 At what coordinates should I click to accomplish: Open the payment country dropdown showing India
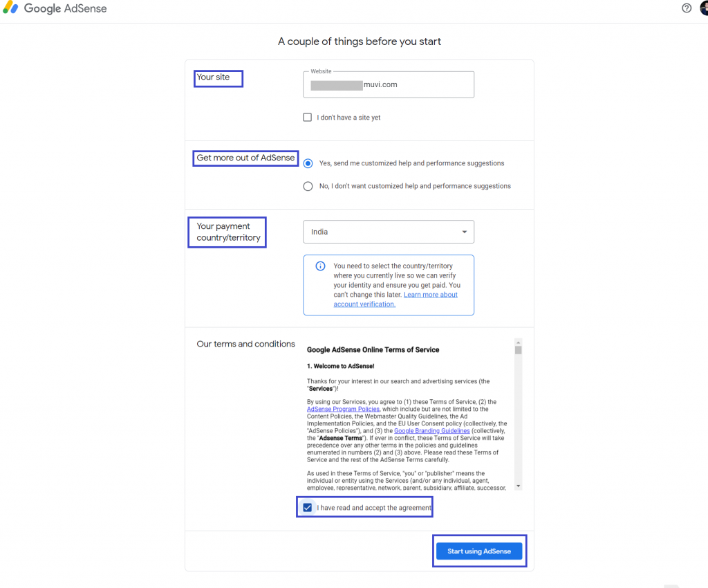(388, 232)
